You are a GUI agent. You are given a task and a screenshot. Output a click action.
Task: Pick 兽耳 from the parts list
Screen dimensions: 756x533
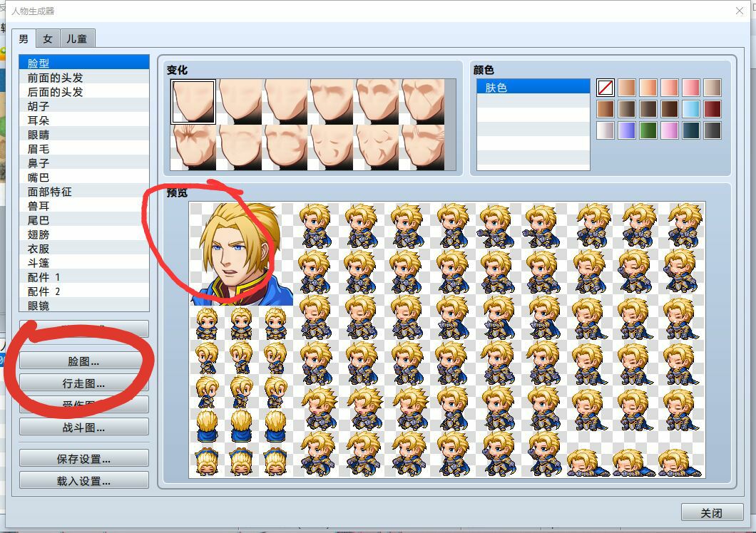(x=84, y=206)
